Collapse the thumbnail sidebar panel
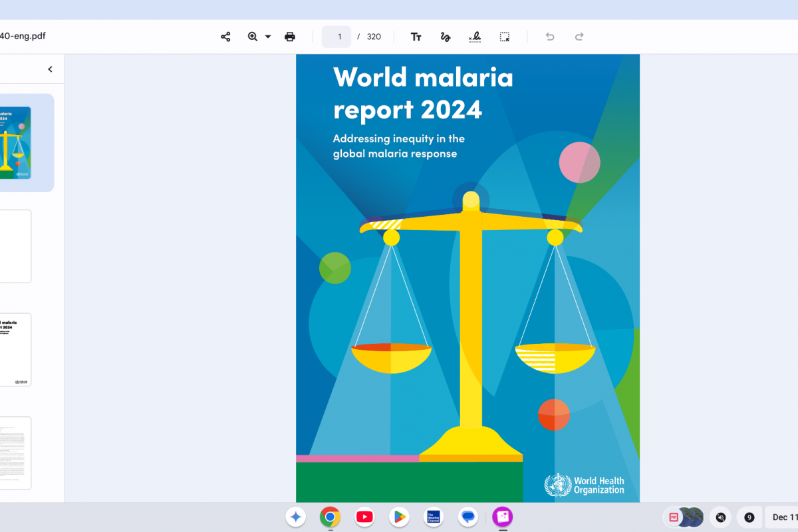This screenshot has width=798, height=532. click(x=50, y=69)
